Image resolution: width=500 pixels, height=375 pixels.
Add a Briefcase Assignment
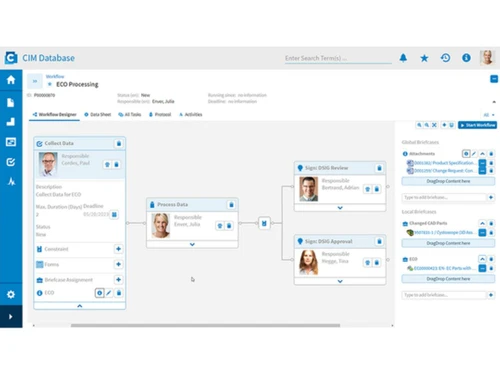(x=118, y=280)
